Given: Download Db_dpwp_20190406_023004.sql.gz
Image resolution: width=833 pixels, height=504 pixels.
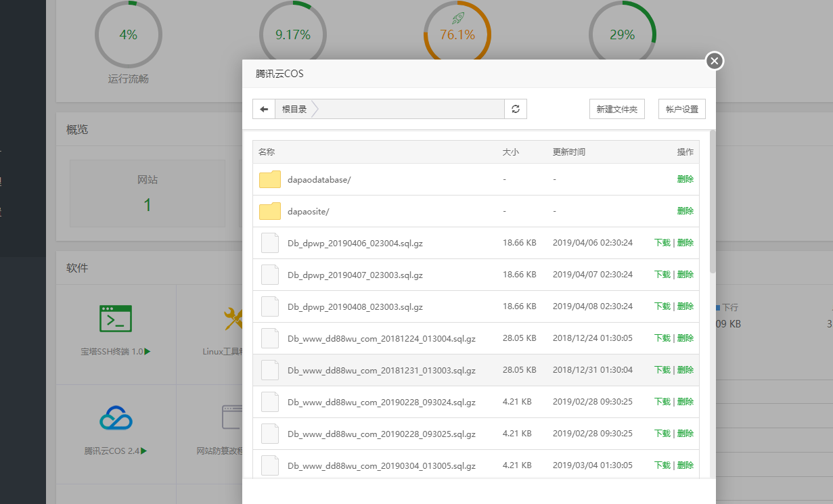Looking at the screenshot, I should pos(662,243).
